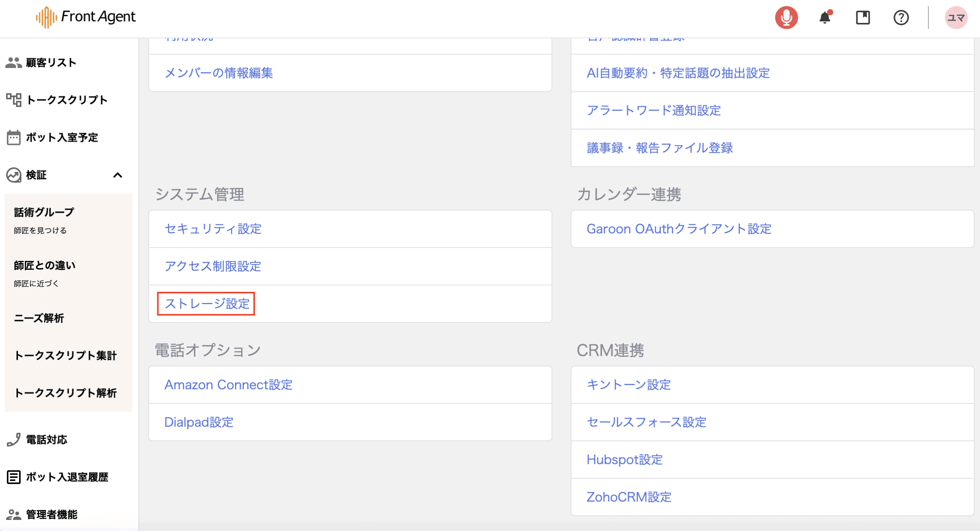Go to 管理者機能 in sidebar
The image size is (980, 531).
tap(52, 515)
